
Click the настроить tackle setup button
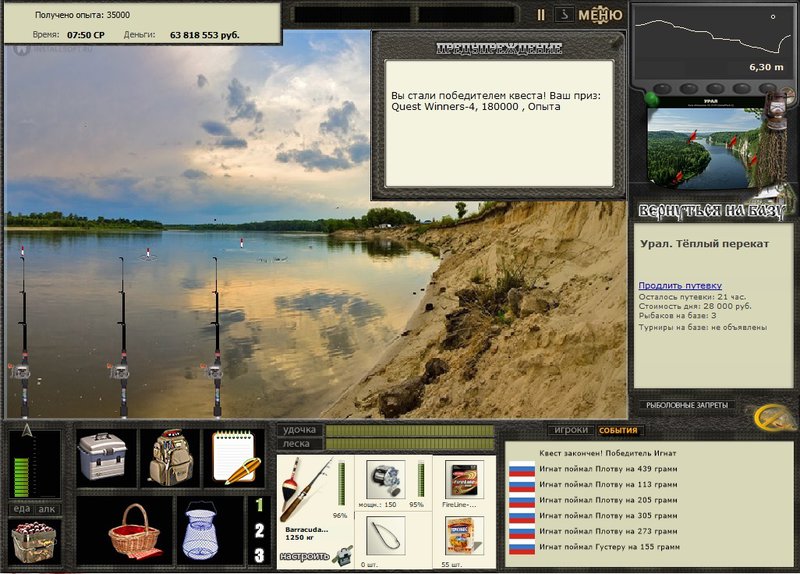coord(305,556)
